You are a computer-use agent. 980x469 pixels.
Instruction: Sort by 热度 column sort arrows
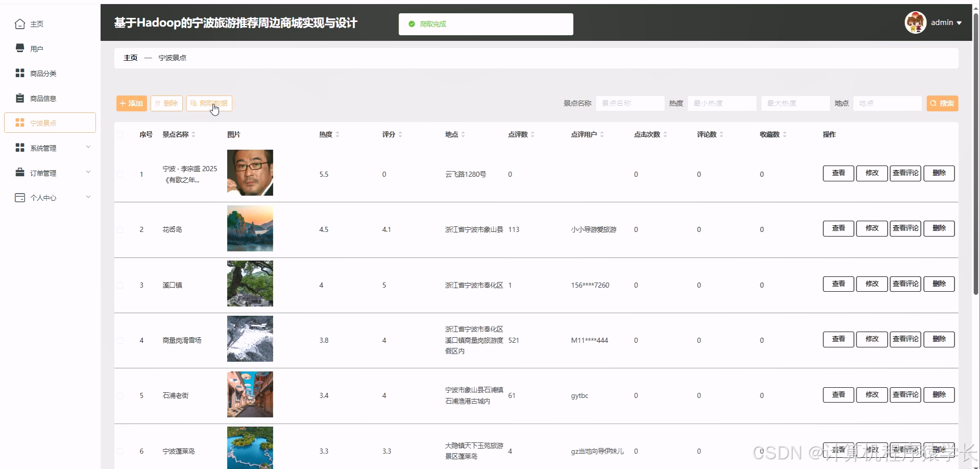point(337,134)
